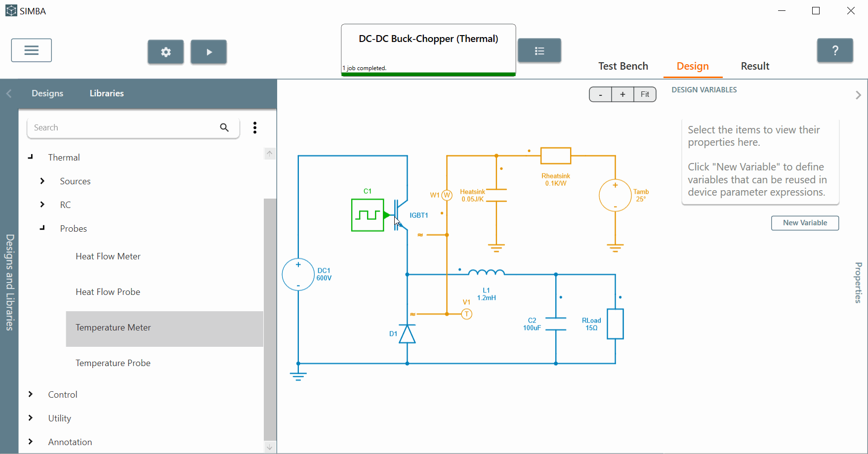Click Fit to fit schematic view
The height and width of the screenshot is (454, 868).
pyautogui.click(x=645, y=94)
